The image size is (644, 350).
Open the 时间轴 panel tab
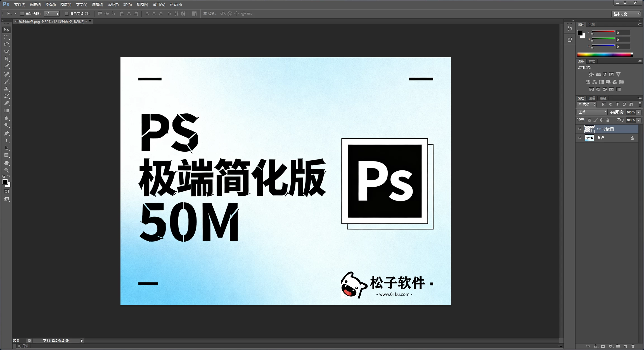coord(23,346)
